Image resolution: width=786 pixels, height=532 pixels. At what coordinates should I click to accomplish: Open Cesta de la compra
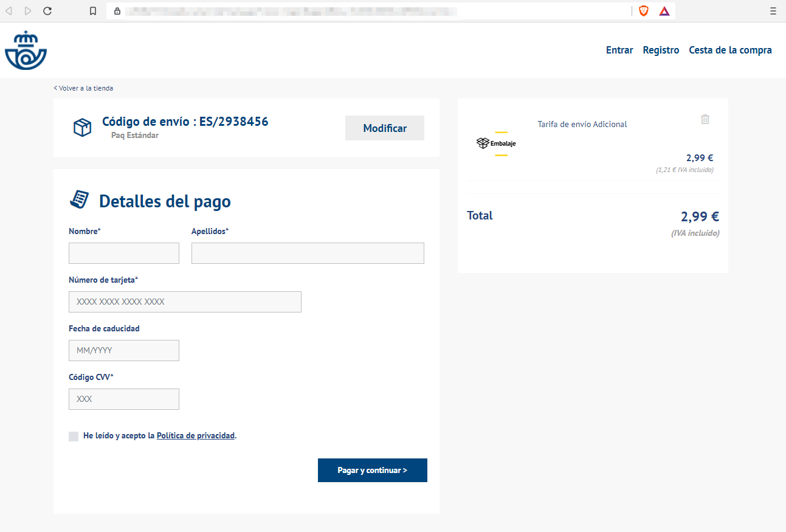click(x=730, y=50)
